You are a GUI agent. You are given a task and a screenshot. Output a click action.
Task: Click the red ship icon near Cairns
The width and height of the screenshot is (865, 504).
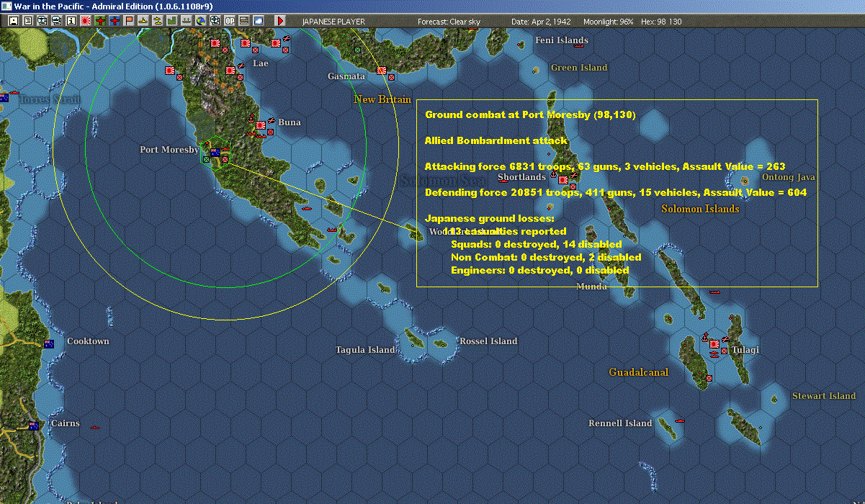pos(94,427)
